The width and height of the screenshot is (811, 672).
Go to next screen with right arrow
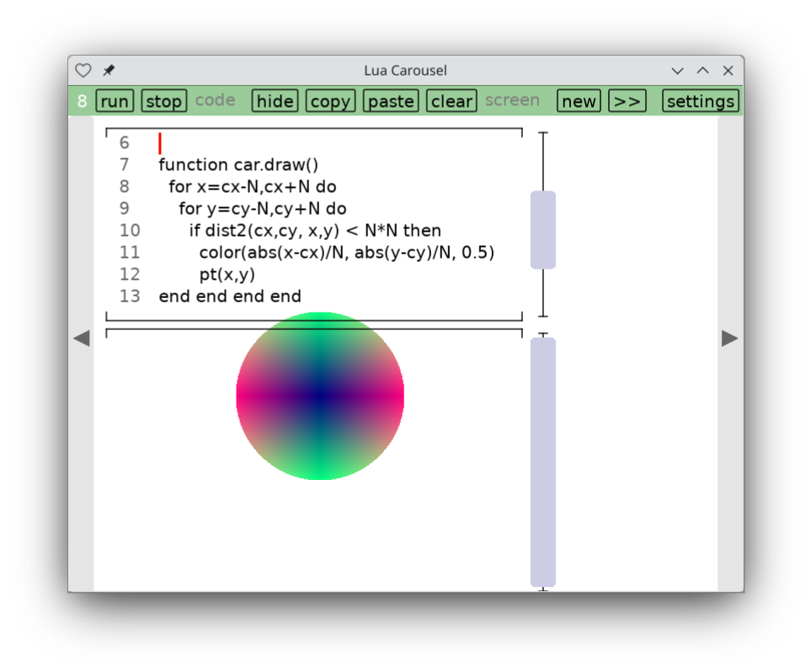click(x=729, y=339)
